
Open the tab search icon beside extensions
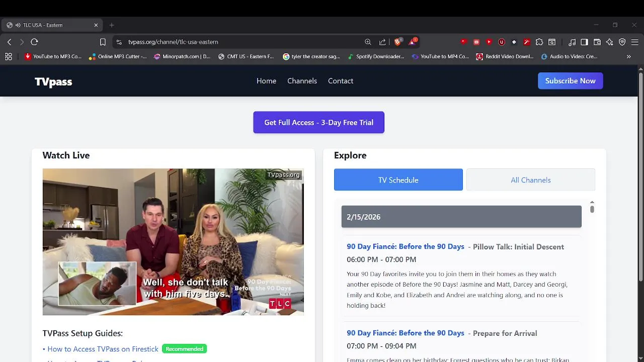tap(552, 42)
